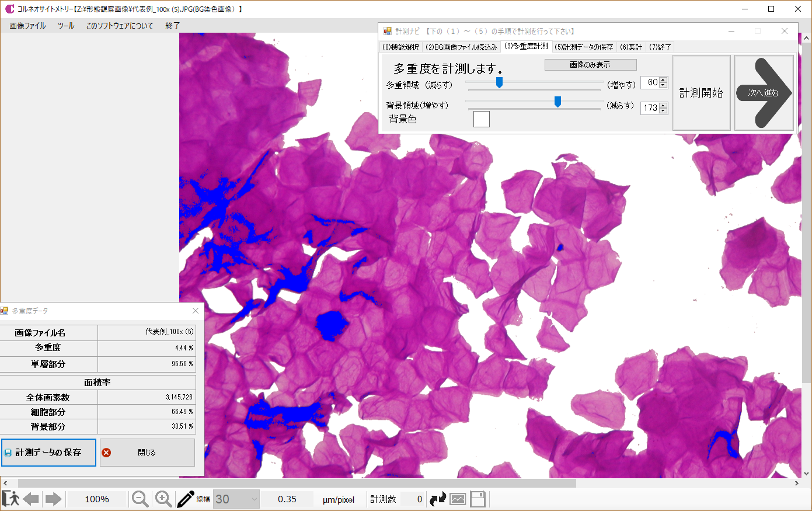Click the 多重領域 slider handle
Viewport: 812px width, 511px height.
click(499, 83)
